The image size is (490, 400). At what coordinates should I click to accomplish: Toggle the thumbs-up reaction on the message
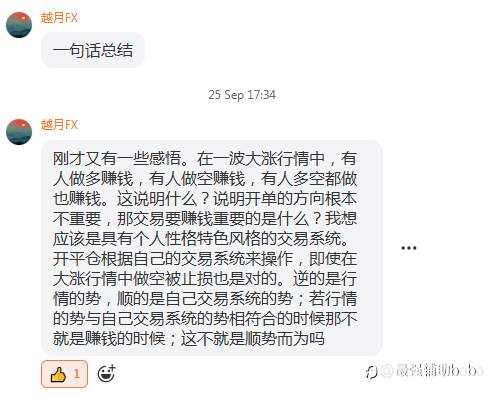point(64,374)
